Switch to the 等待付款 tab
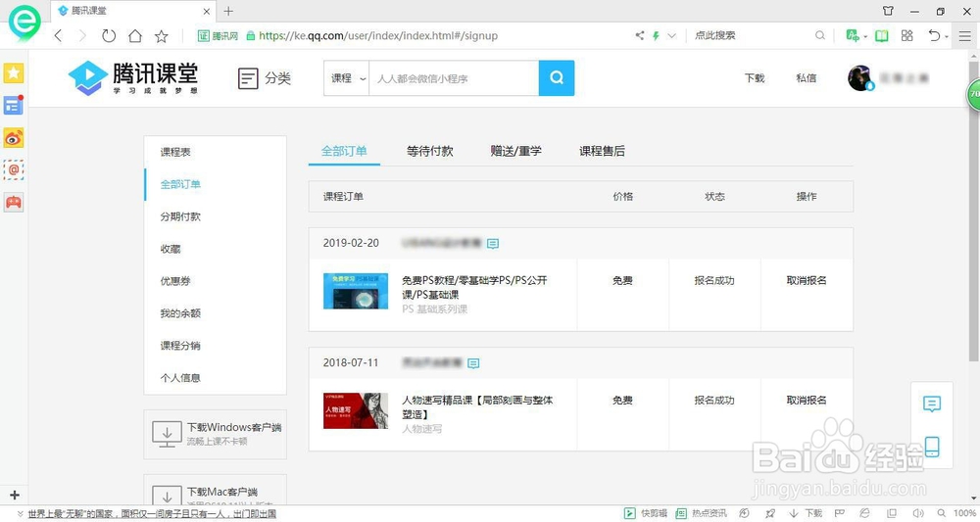 point(429,151)
